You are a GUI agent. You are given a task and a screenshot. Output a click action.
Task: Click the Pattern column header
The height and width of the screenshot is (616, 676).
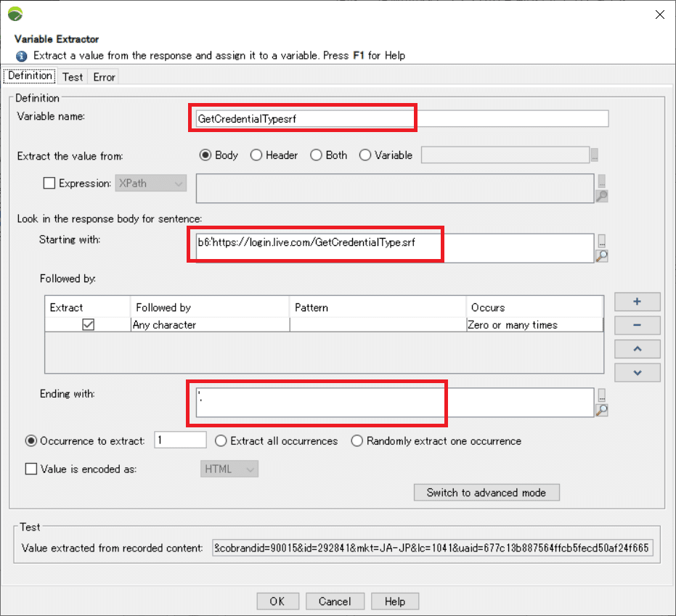click(378, 307)
